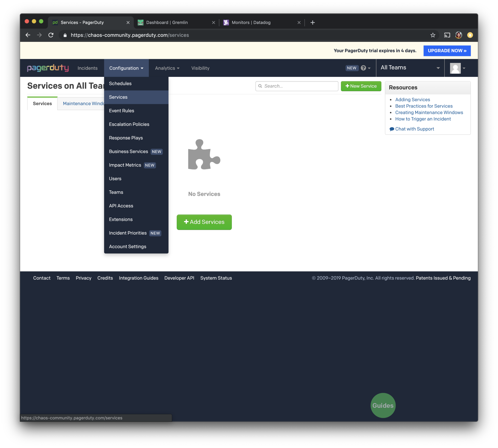The image size is (498, 448).
Task: Select Incident Priorities menu item
Action: [x=136, y=233]
